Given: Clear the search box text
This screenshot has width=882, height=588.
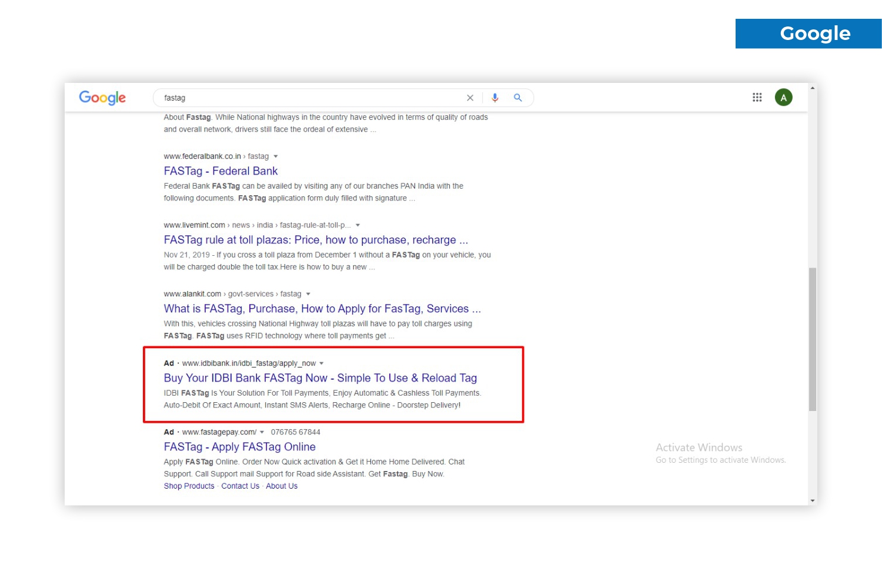Looking at the screenshot, I should tap(470, 98).
